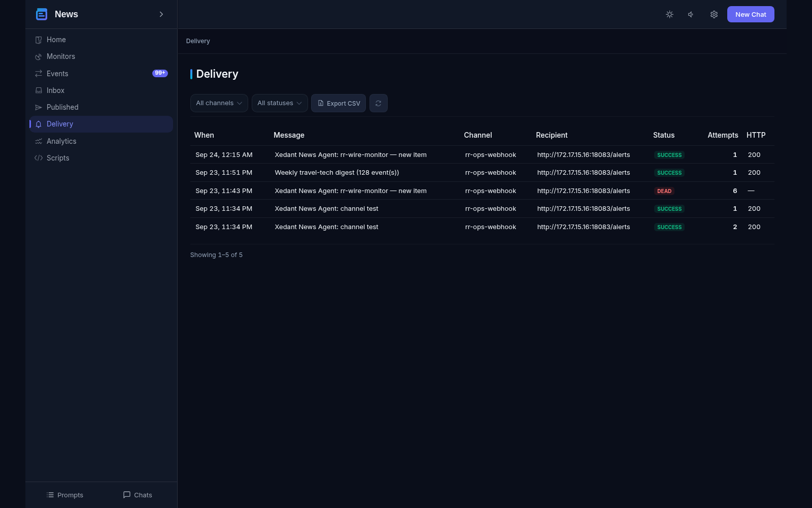
Task: Click the Showing 1–5 of 5 text
Action: (x=216, y=255)
